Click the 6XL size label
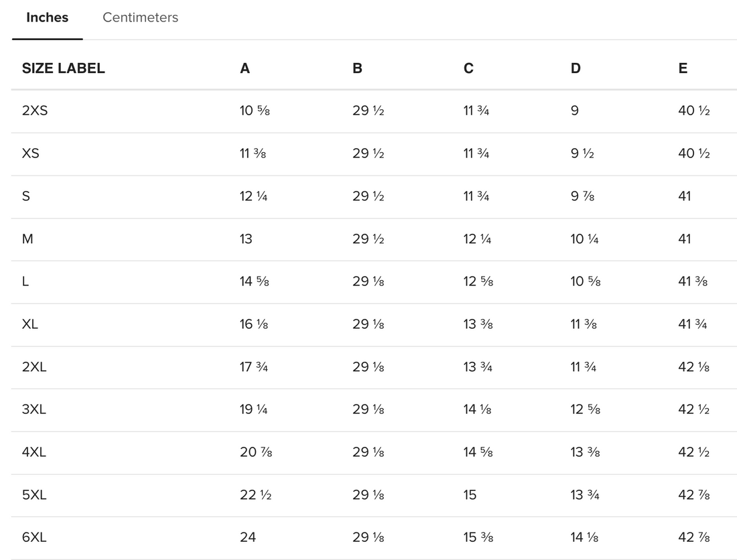 pyautogui.click(x=34, y=537)
